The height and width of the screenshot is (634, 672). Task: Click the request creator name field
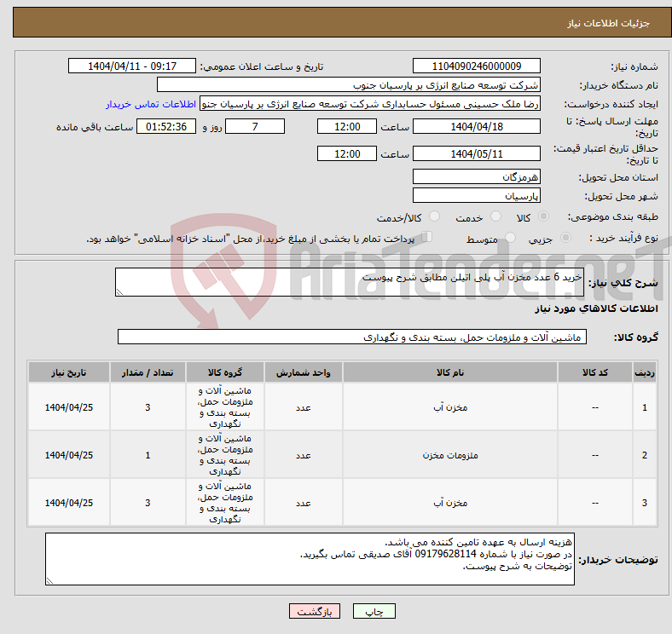click(x=370, y=104)
